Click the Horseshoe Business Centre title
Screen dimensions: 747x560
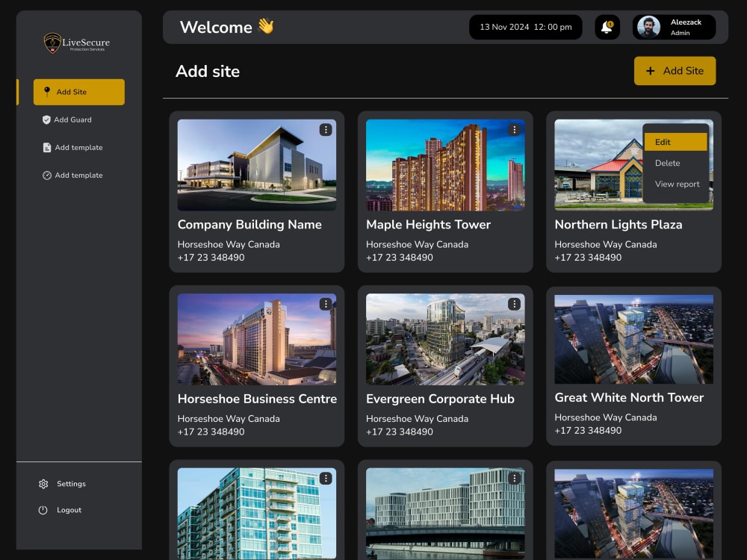coord(257,399)
